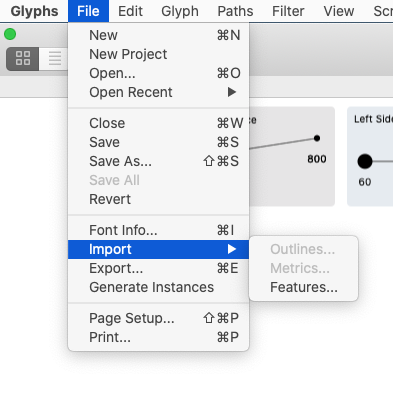Select Open... menu entry

click(x=158, y=73)
